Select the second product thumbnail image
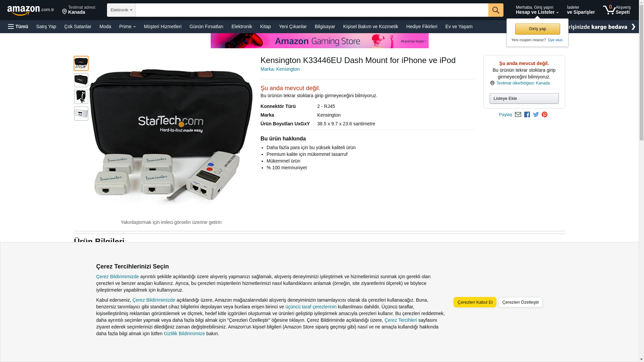This screenshot has width=644, height=362. coord(81,80)
